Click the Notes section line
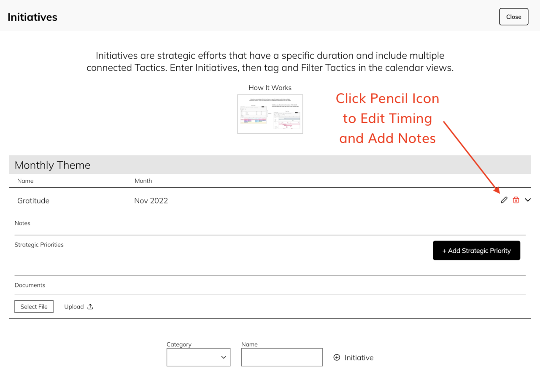 (x=22, y=223)
